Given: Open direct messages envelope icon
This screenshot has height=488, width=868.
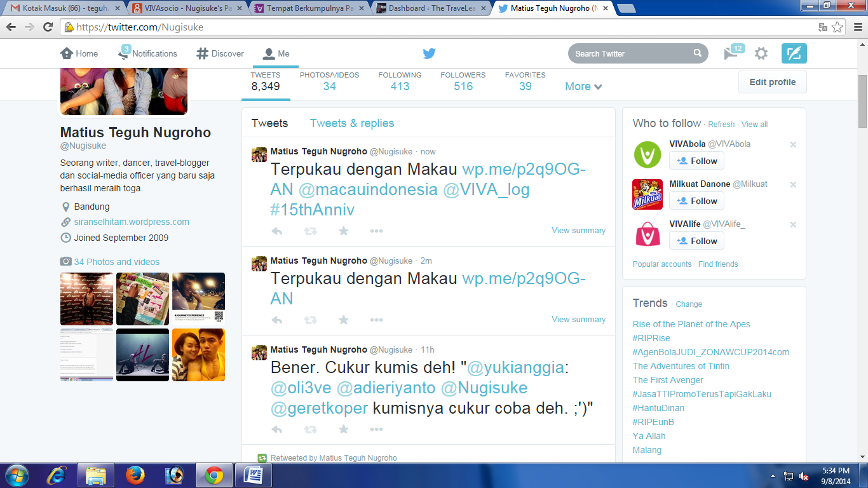Looking at the screenshot, I should tap(731, 53).
